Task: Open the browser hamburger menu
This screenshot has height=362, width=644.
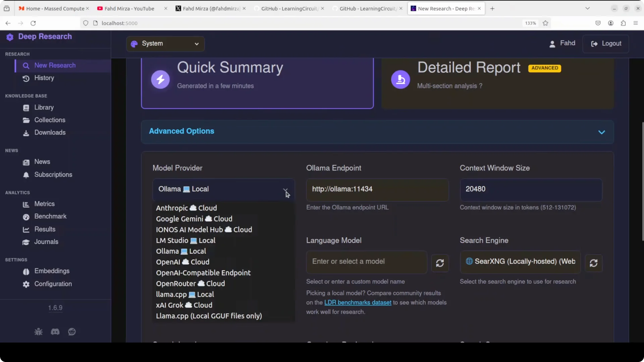Action: [x=635, y=23]
